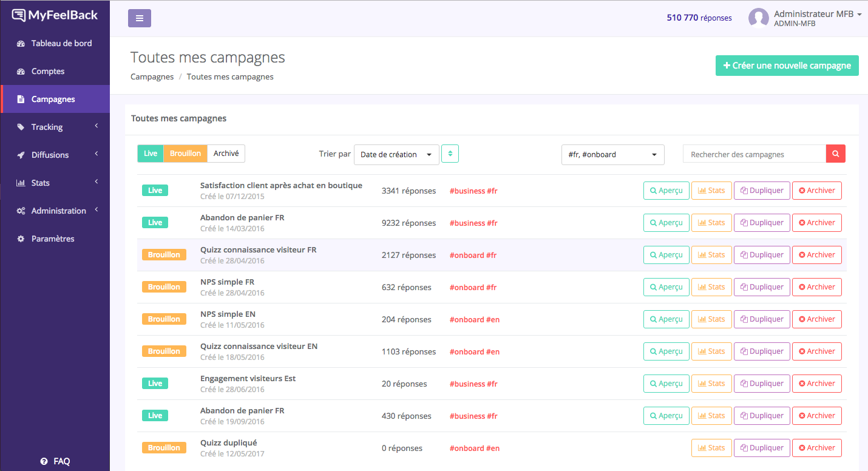Open the Comptes sidebar menu item
Viewport: 868px width, 471px height.
[x=48, y=71]
